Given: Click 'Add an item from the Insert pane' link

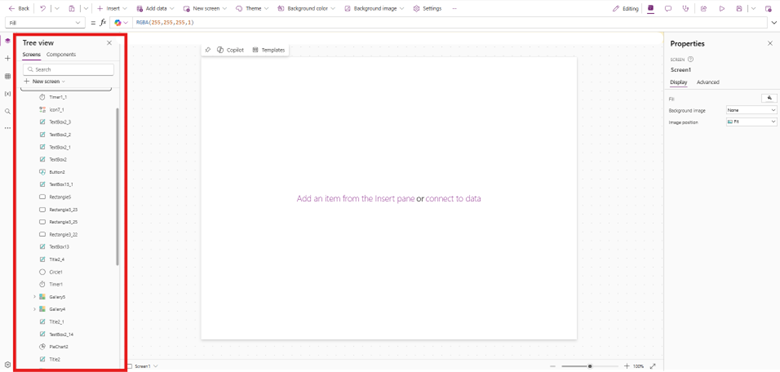Looking at the screenshot, I should [356, 198].
